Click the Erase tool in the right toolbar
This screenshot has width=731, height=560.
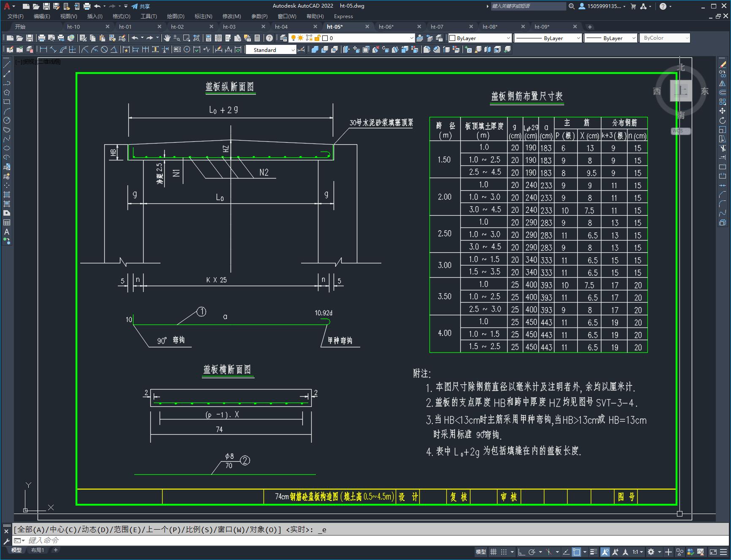click(723, 65)
